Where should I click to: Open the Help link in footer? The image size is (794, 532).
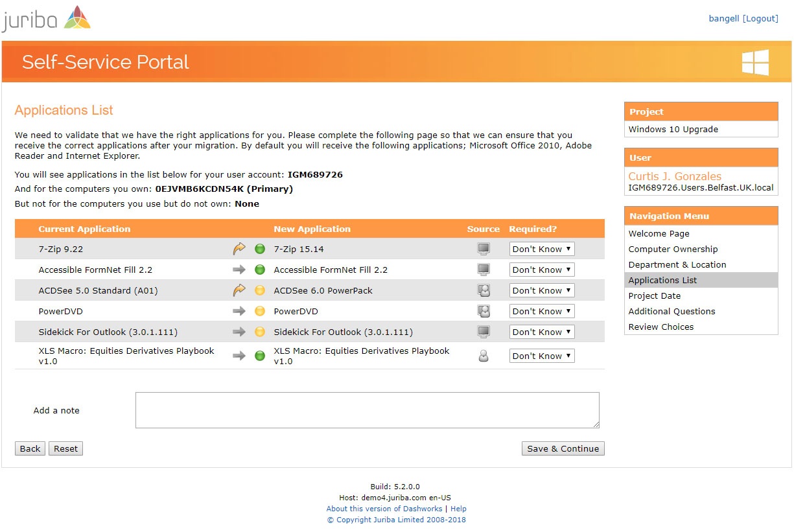458,509
